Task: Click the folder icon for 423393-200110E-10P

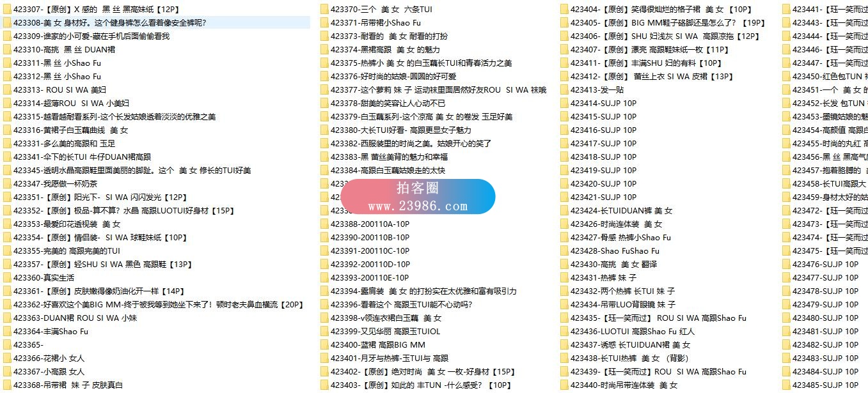Action: click(x=324, y=278)
